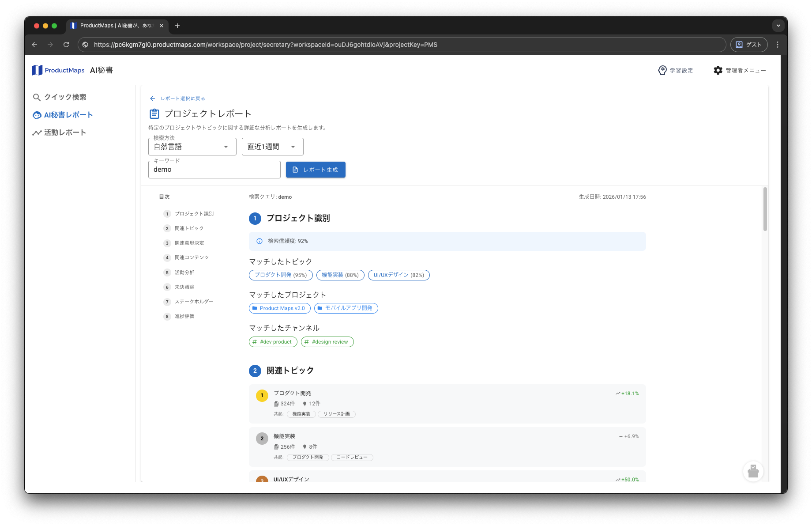
Task: Expand the browser tab list chevron
Action: (778, 26)
